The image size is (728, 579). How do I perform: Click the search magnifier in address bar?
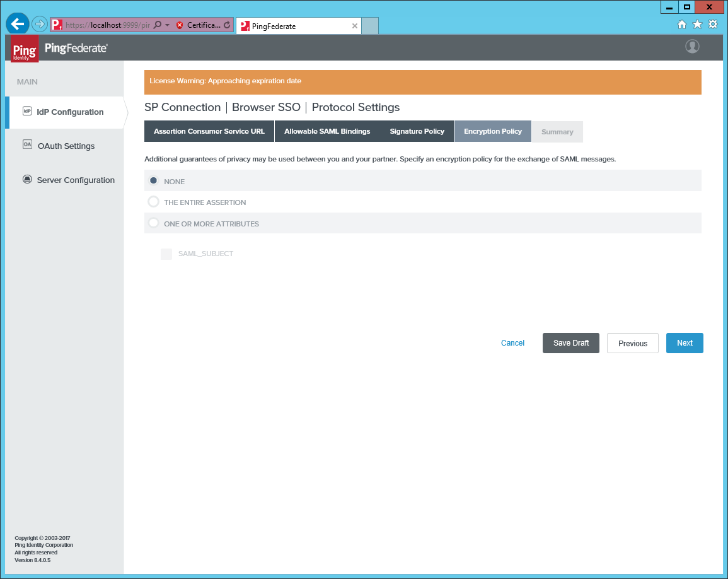pos(158,25)
